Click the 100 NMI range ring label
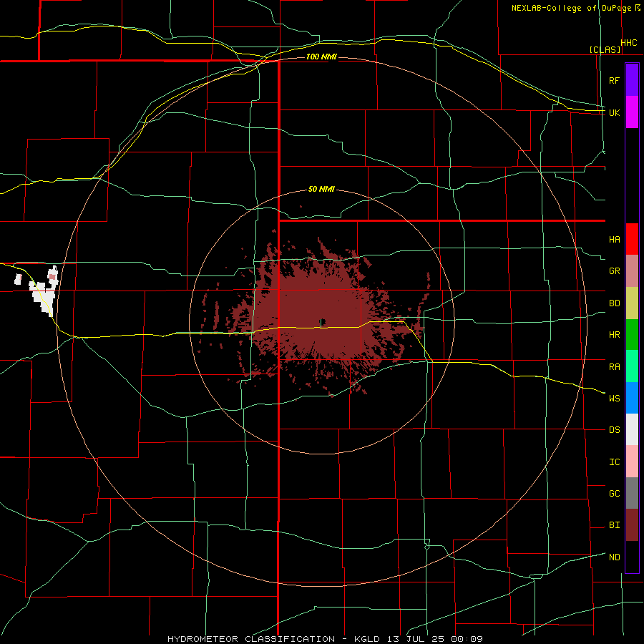 (321, 57)
